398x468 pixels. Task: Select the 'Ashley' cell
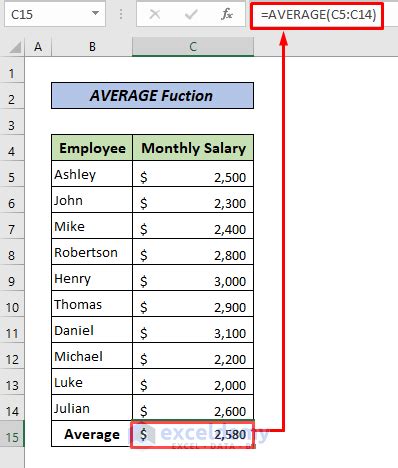point(92,174)
